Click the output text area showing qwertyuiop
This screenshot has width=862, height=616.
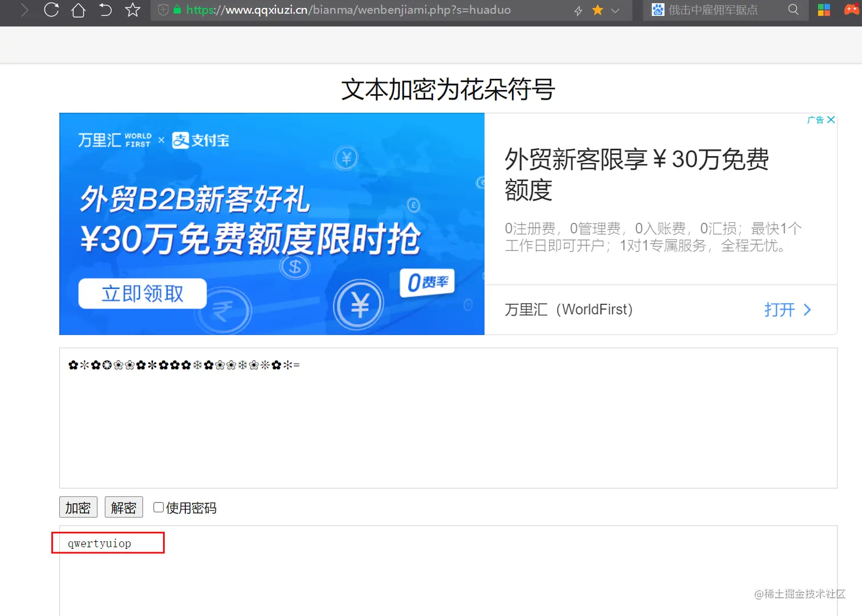(x=448, y=570)
